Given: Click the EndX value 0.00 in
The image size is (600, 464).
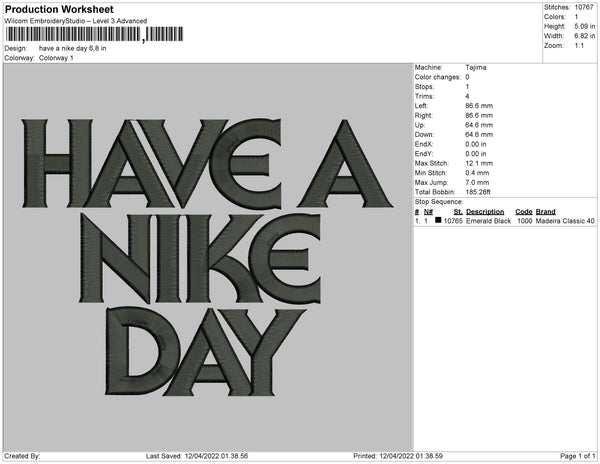Looking at the screenshot, I should click(x=476, y=144).
